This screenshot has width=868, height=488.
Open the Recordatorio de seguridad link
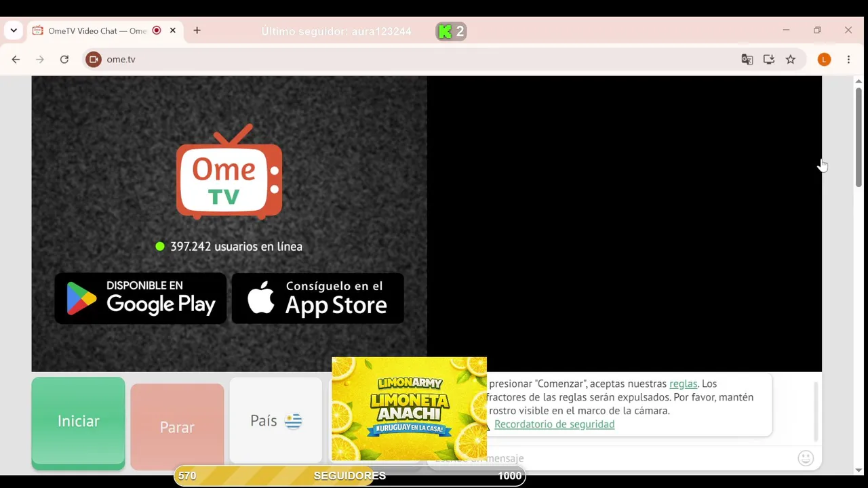pos(554,424)
